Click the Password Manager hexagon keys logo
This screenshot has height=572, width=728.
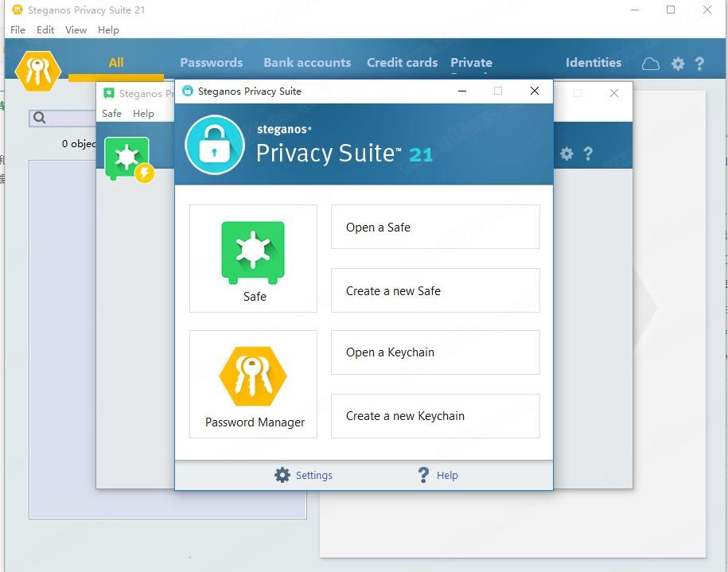point(38,71)
